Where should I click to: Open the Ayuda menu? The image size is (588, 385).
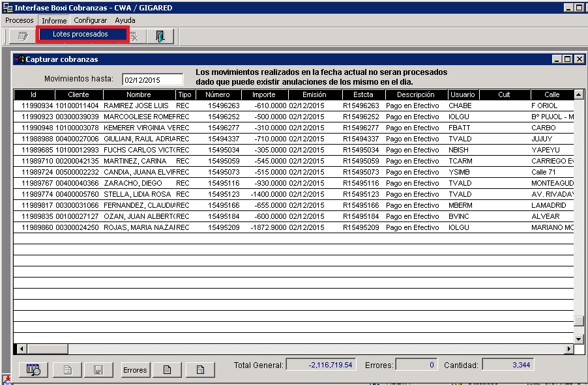(x=125, y=20)
